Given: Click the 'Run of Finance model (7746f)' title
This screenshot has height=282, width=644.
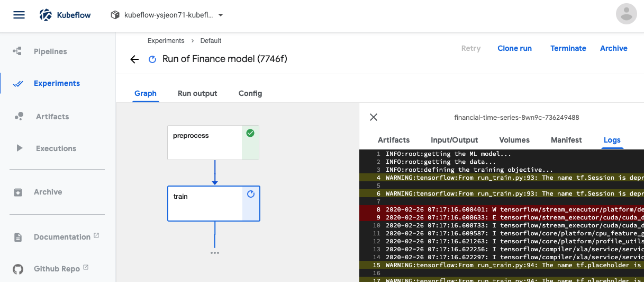Looking at the screenshot, I should [x=225, y=59].
